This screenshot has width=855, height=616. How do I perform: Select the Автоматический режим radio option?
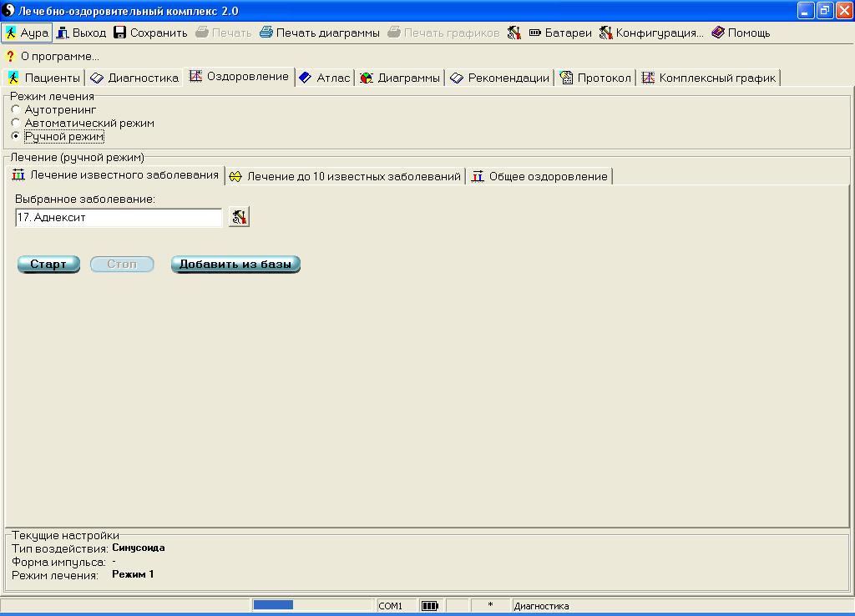pyautogui.click(x=16, y=123)
